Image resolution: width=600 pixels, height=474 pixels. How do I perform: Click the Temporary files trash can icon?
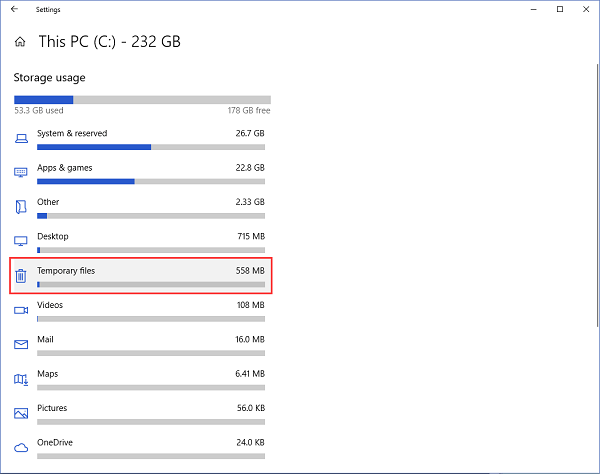(21, 275)
